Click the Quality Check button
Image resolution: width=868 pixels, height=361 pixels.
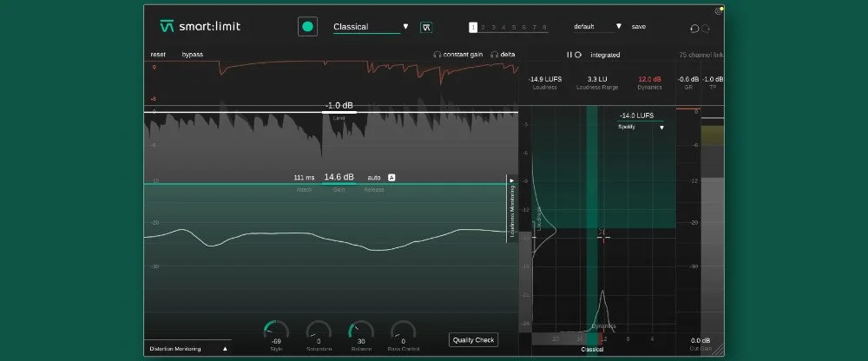[473, 340]
